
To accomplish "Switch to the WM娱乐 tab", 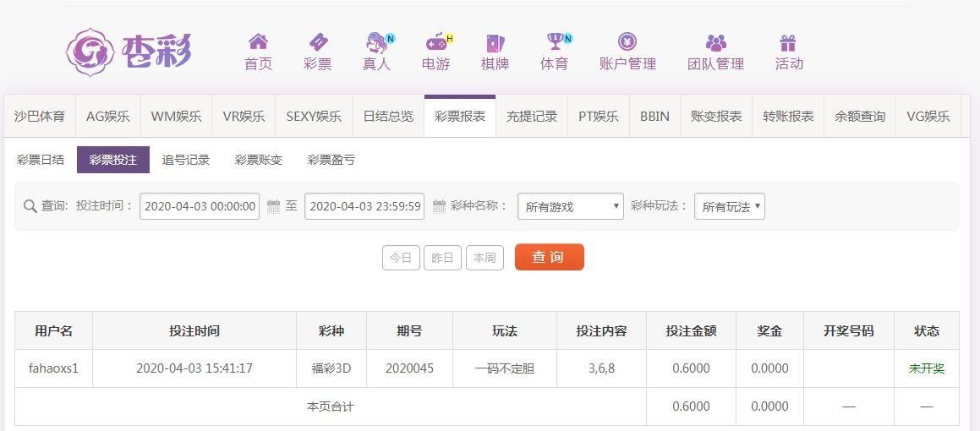I will (x=176, y=116).
